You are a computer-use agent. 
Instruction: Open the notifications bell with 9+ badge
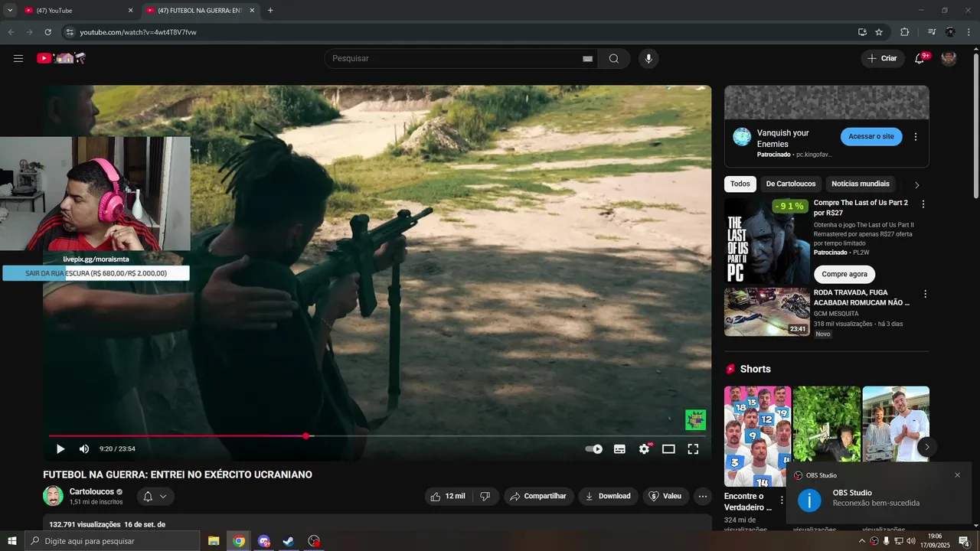coord(920,58)
